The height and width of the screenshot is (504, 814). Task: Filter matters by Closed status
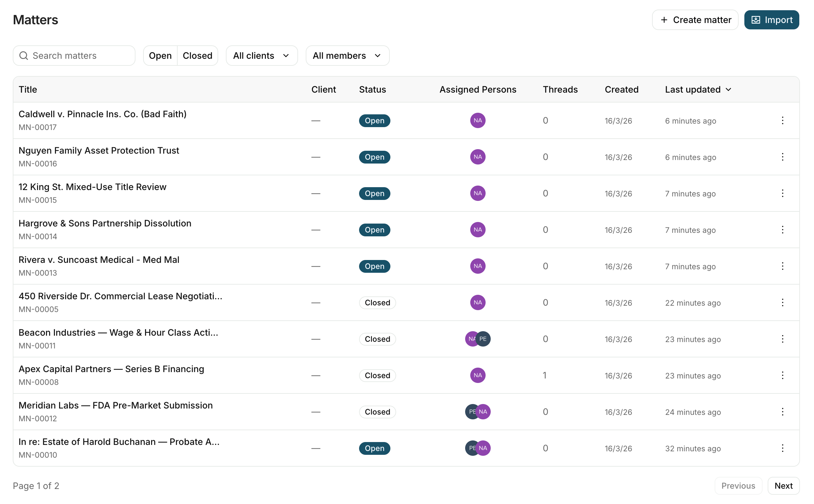click(x=197, y=56)
